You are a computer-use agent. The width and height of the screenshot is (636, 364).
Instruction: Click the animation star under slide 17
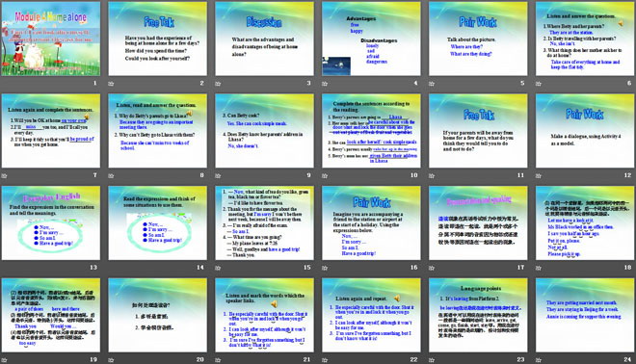tap(432, 268)
